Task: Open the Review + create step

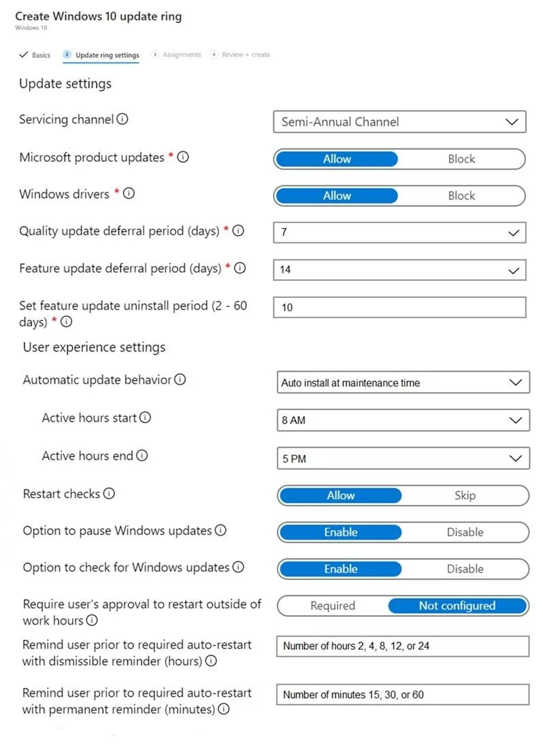Action: [x=240, y=54]
